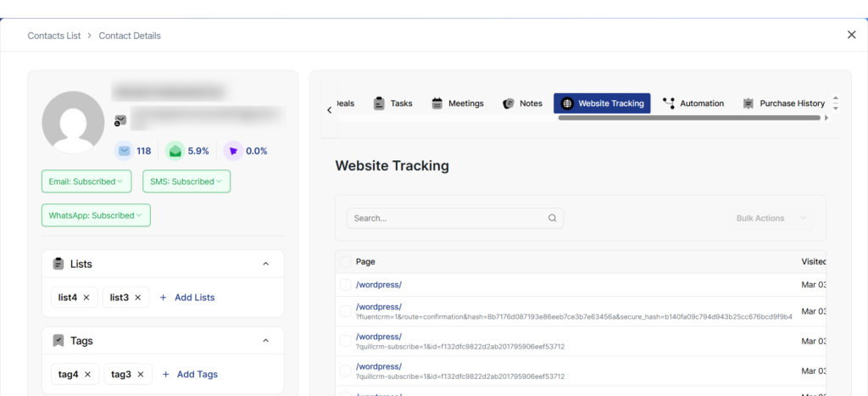Collapse the Lists section
This screenshot has width=868, height=396.
[x=265, y=264]
